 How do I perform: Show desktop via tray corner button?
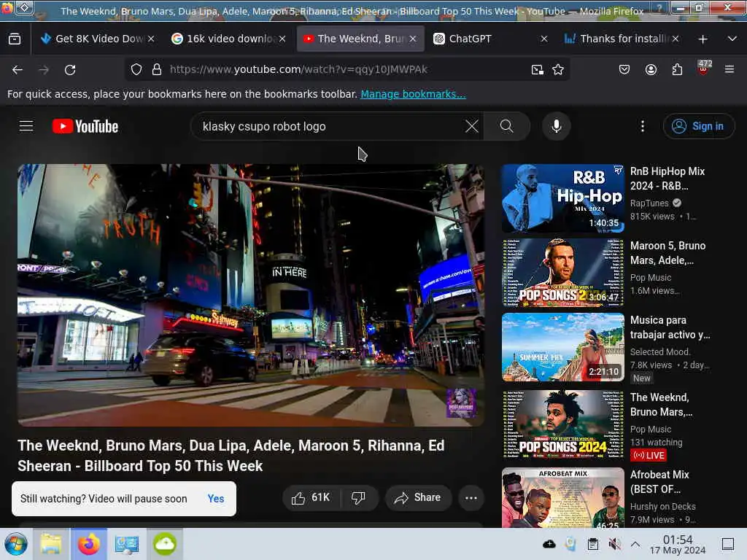coord(727,544)
